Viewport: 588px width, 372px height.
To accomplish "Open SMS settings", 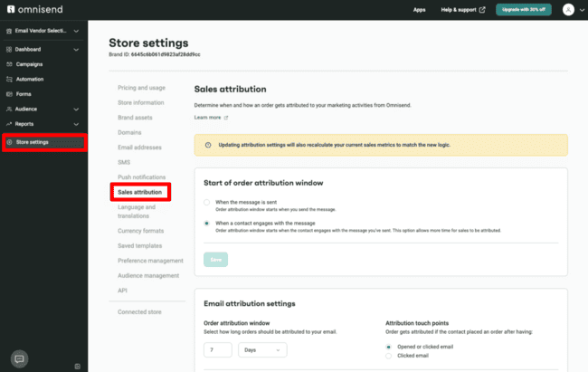I will (x=124, y=162).
